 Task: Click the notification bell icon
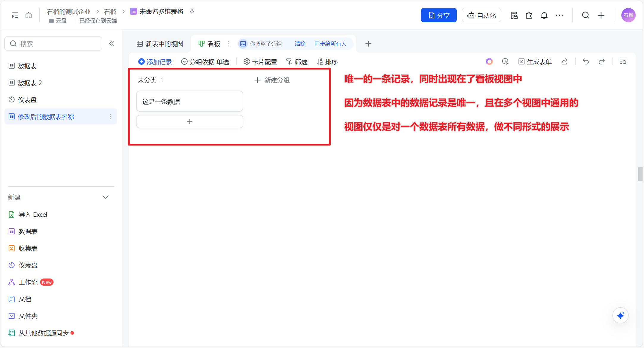coord(544,15)
